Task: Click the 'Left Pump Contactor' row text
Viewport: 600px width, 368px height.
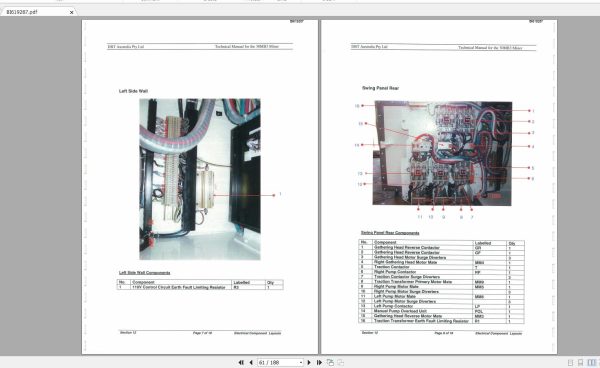Action: [x=394, y=306]
